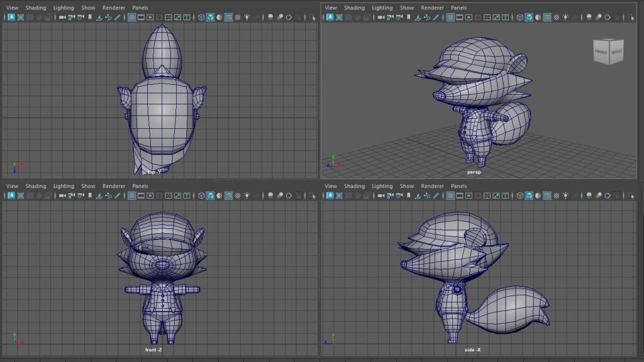Click the Bookmarks icon in the top panel
The width and height of the screenshot is (644, 362).
click(x=90, y=17)
